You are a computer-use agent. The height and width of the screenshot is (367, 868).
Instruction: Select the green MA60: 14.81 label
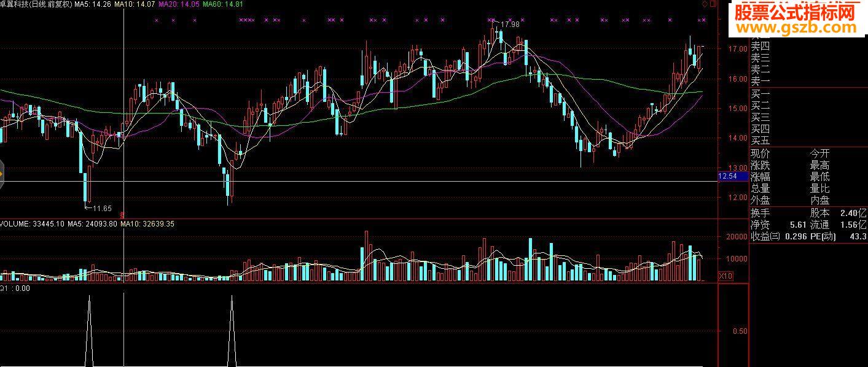[223, 4]
